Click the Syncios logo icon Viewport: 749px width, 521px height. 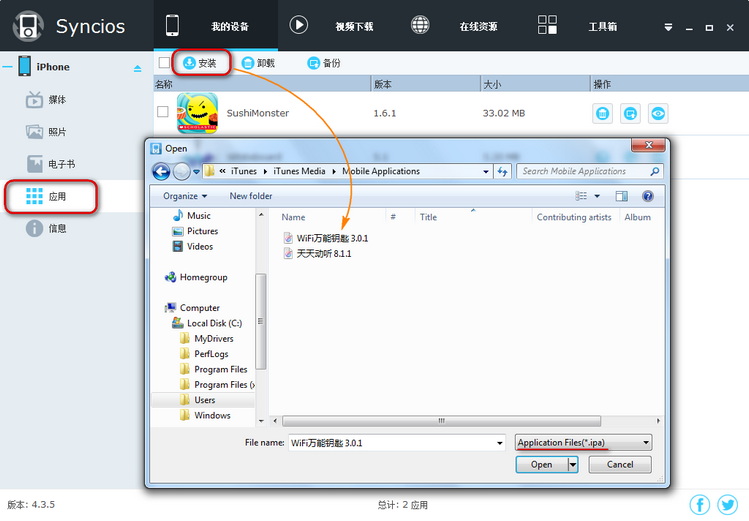28,26
